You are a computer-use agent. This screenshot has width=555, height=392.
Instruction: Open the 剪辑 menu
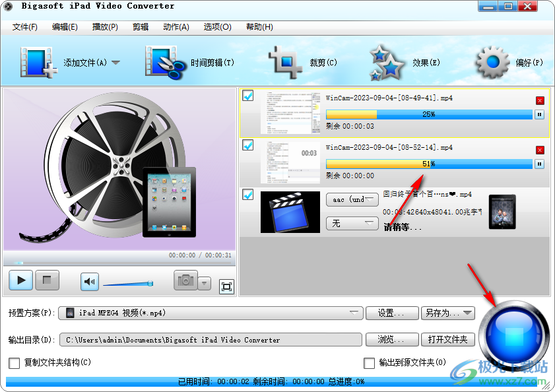(x=141, y=27)
